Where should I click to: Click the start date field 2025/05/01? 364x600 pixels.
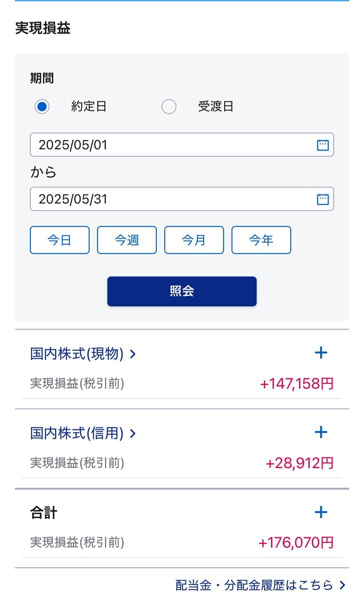coord(170,145)
